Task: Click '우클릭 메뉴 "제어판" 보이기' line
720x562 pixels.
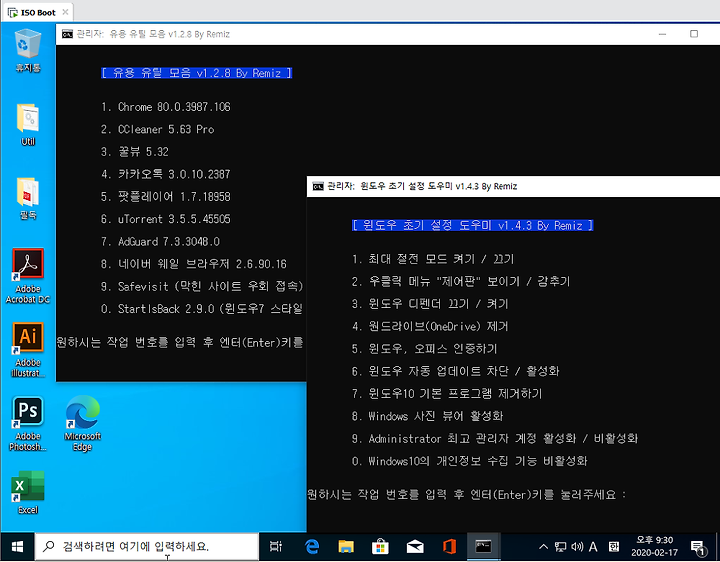Action: coord(461,281)
